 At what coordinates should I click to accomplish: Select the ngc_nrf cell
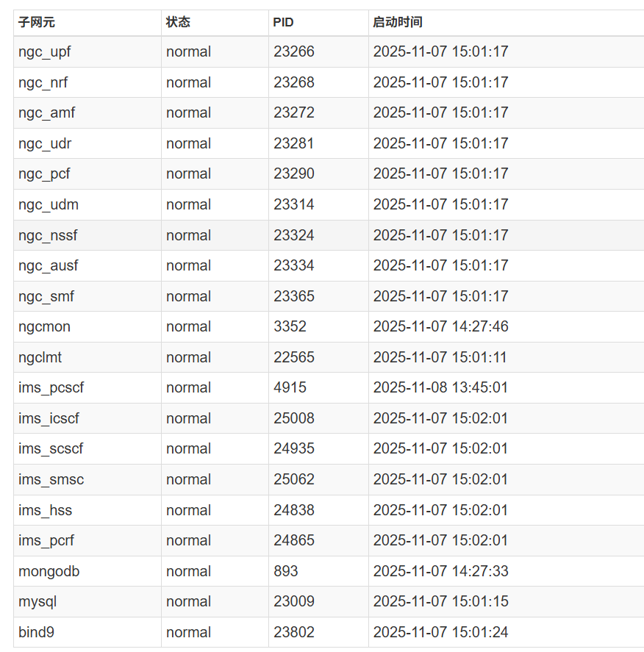(43, 82)
